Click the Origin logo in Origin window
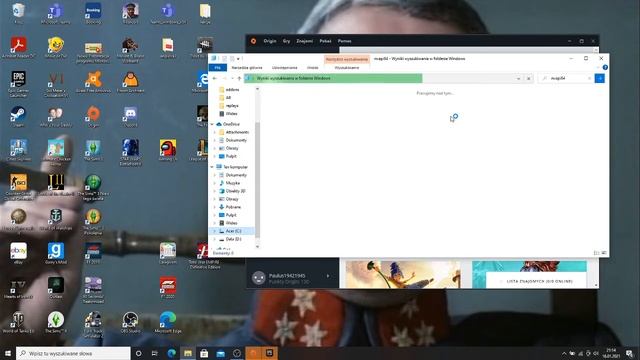640x360 pixels. tap(253, 41)
